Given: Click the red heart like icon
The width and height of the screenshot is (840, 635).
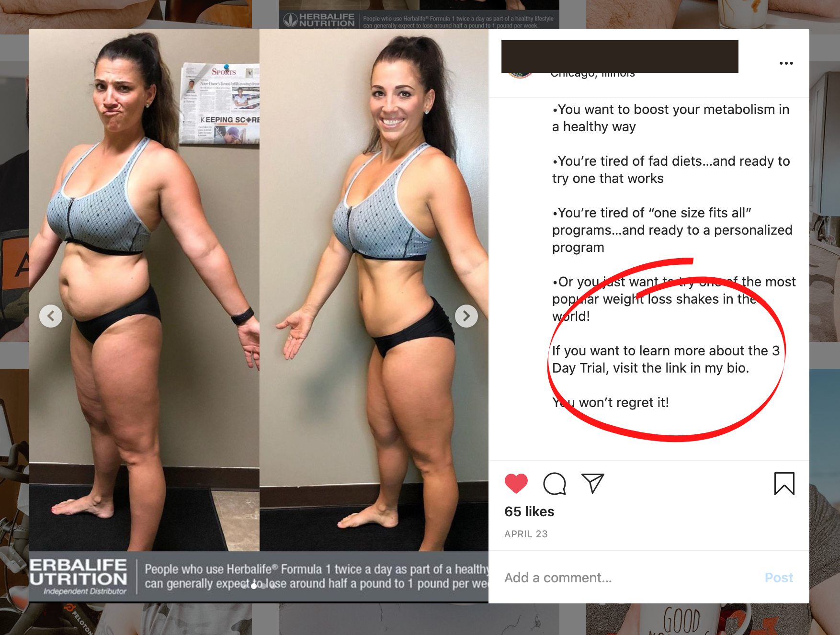Looking at the screenshot, I should click(516, 484).
